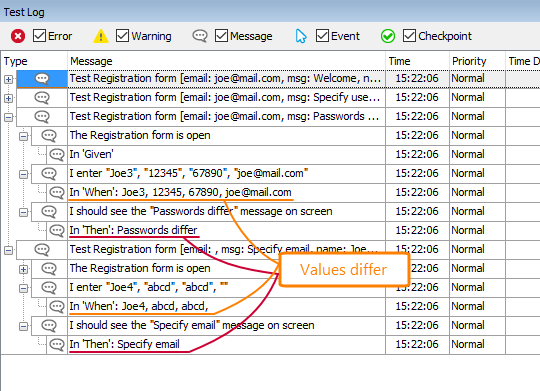The height and width of the screenshot is (391, 540).
Task: Click message icon of 'msg: Passwords...' row
Action: (42, 117)
